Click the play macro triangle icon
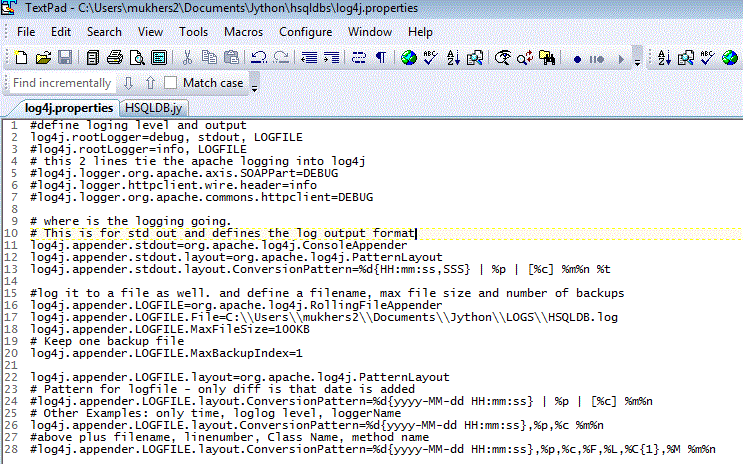Viewport: 743px width, 464px height. (621, 59)
